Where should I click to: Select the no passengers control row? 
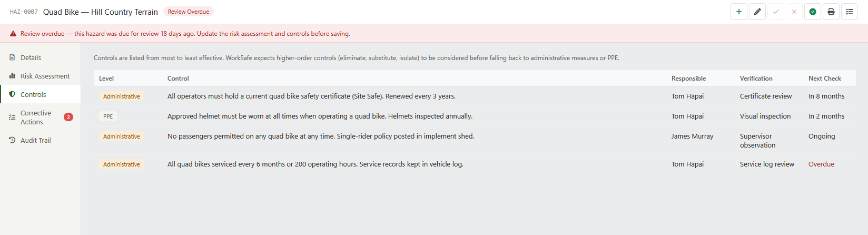click(x=475, y=140)
